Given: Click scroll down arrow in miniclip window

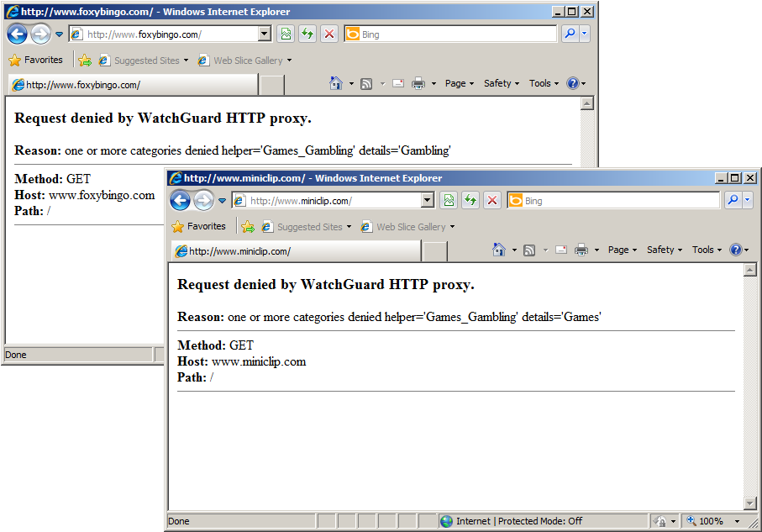Looking at the screenshot, I should pos(750,503).
